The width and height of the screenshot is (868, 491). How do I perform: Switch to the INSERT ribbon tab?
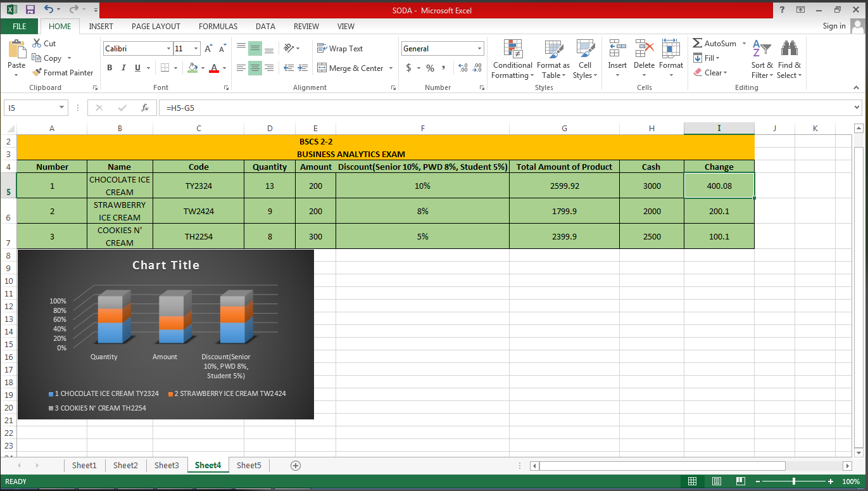click(x=101, y=26)
